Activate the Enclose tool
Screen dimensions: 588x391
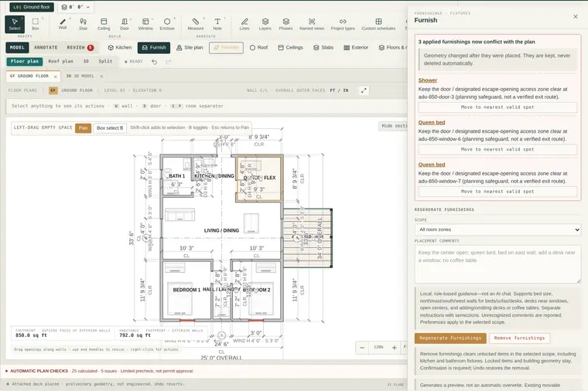[x=167, y=24]
